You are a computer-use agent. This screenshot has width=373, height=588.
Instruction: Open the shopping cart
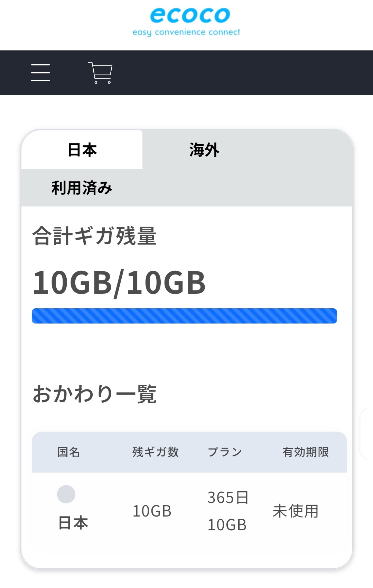101,73
